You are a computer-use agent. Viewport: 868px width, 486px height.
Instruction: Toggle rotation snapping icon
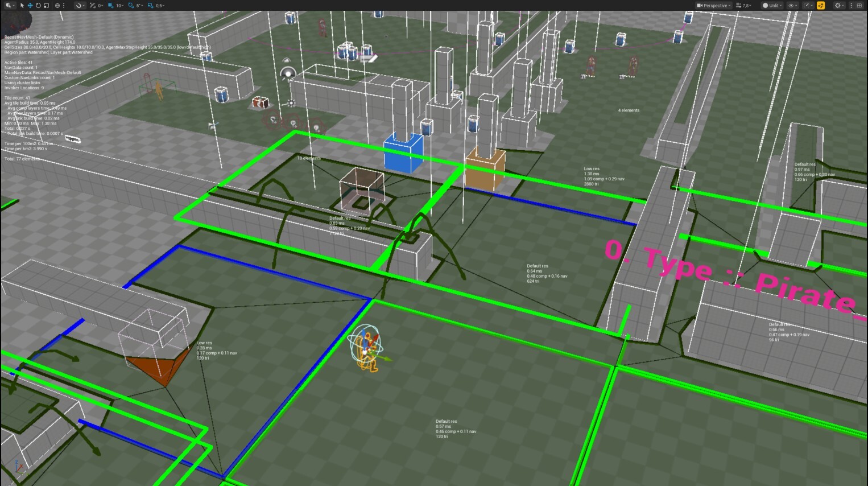point(131,6)
